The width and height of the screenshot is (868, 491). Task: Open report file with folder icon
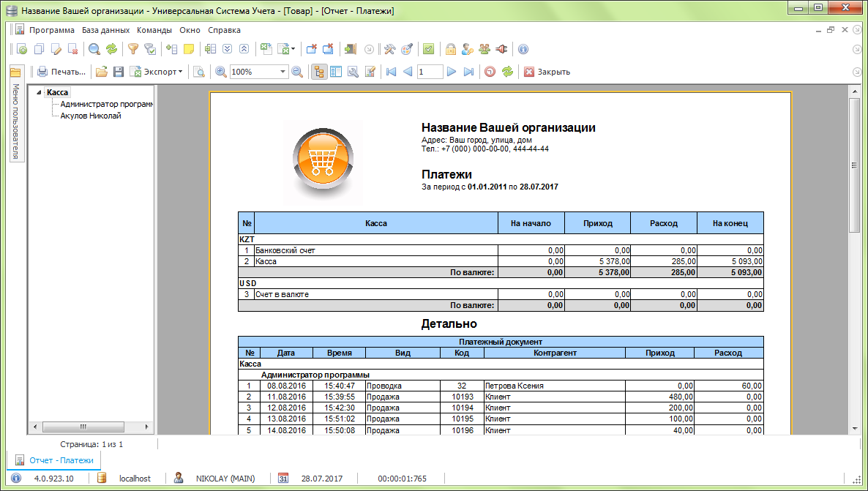(x=101, y=72)
